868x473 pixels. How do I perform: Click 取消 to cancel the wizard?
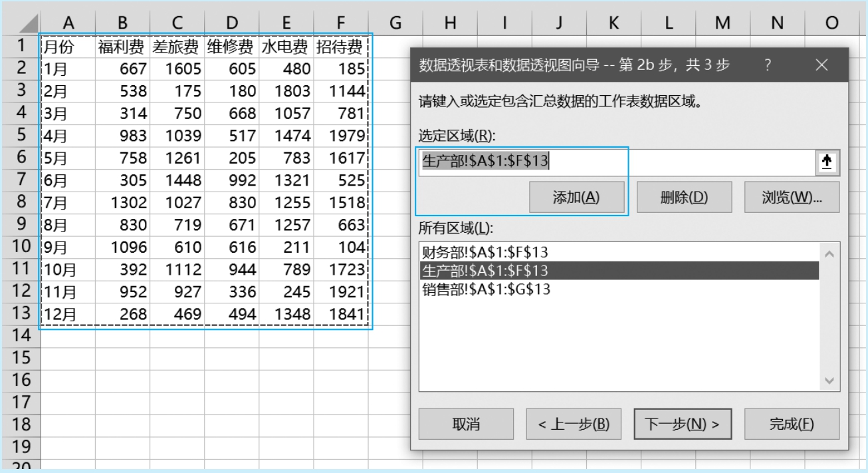click(x=466, y=424)
